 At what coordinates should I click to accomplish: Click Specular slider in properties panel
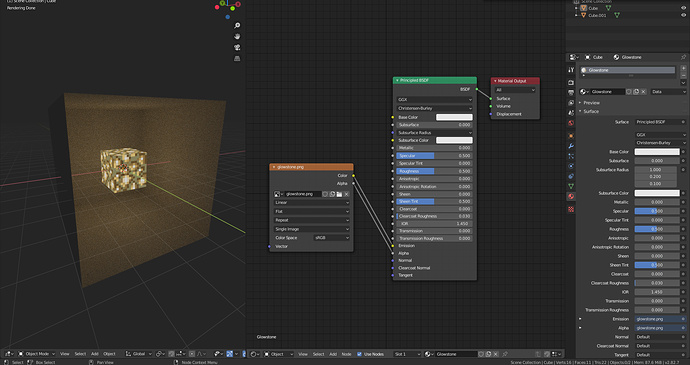pyautogui.click(x=657, y=211)
